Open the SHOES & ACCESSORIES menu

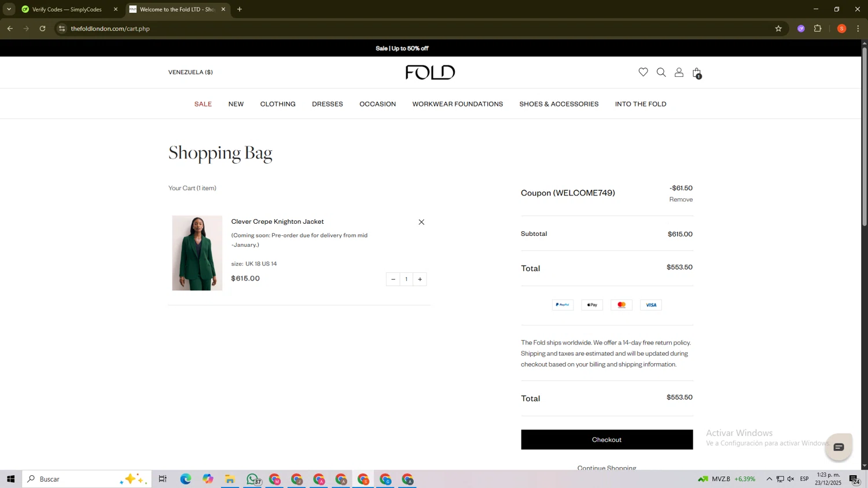(559, 104)
